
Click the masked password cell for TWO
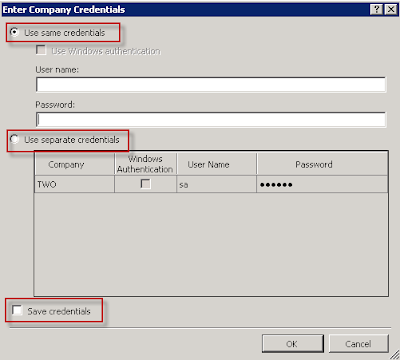pos(322,184)
